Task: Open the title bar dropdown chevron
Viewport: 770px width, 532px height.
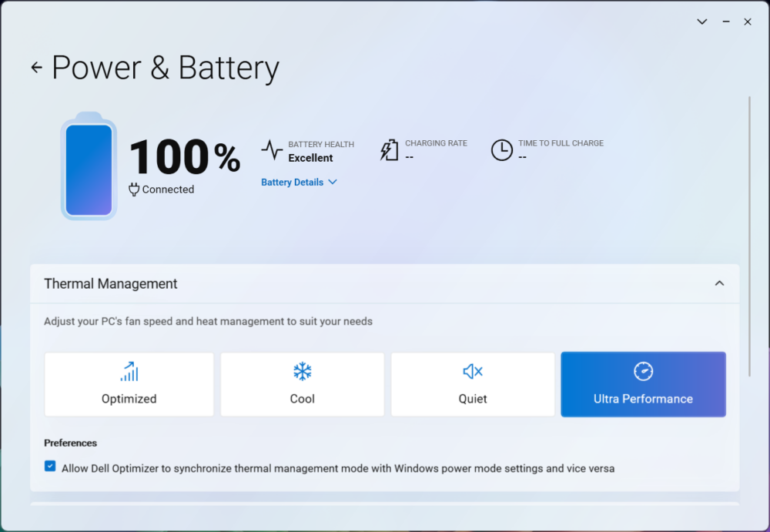Action: coord(701,22)
